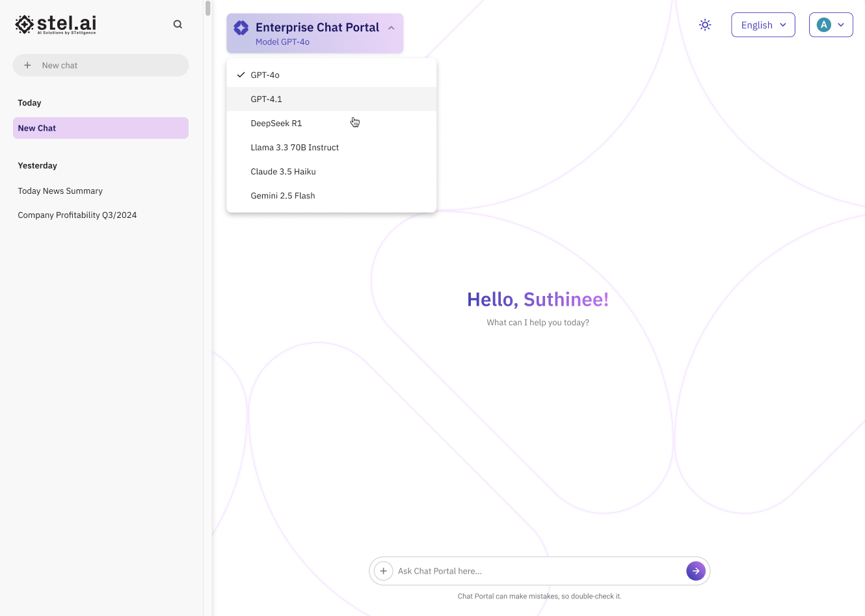The image size is (865, 616).
Task: Open the English language dropdown
Action: click(x=763, y=25)
